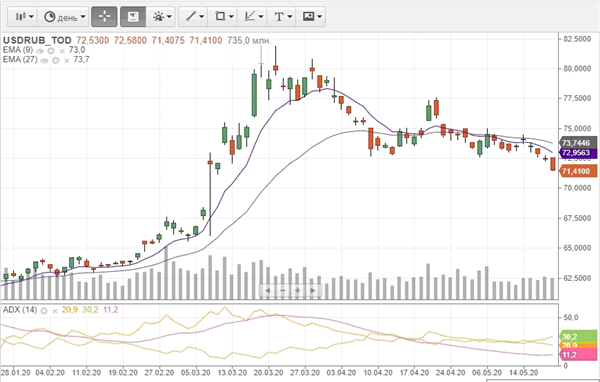600x382 pixels.
Task: Click the open price value 72,5300
Action: pos(93,41)
